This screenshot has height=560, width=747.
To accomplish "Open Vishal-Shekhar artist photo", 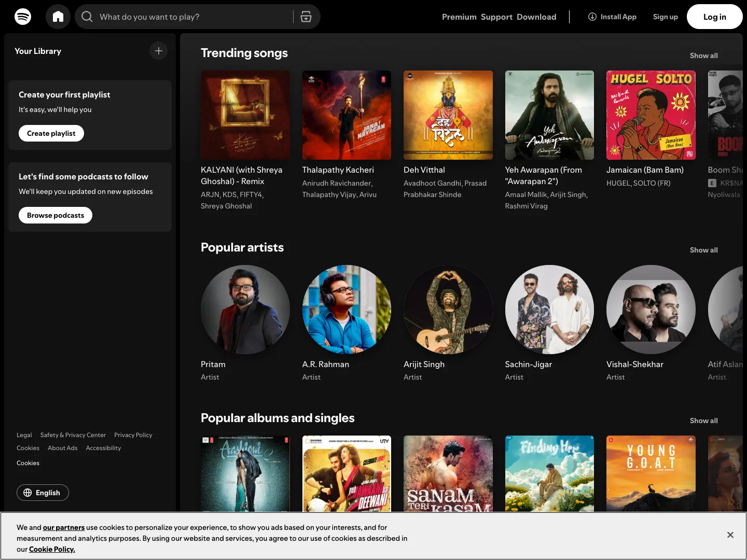I will (x=651, y=310).
